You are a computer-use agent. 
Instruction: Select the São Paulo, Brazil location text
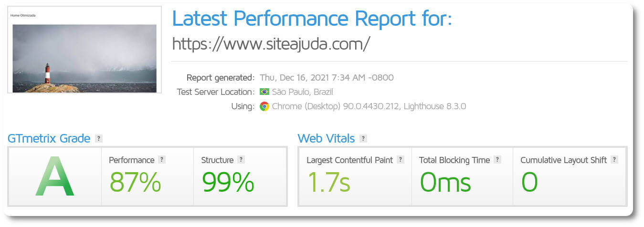point(302,92)
